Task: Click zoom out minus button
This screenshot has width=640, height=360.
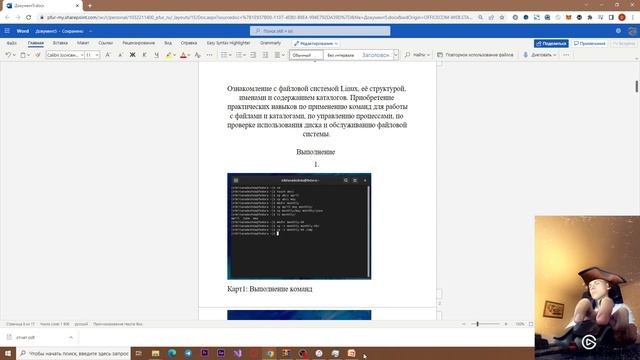Action: click(x=464, y=324)
